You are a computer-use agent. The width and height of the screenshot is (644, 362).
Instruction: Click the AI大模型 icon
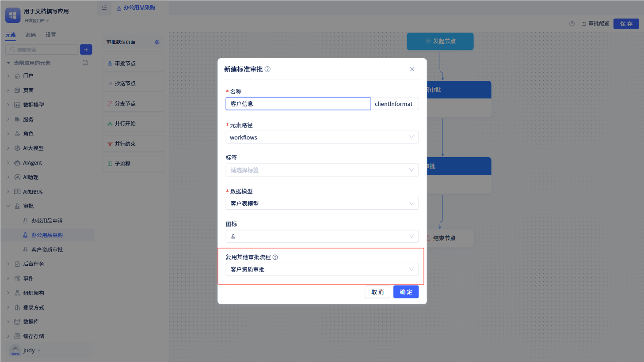pos(17,148)
